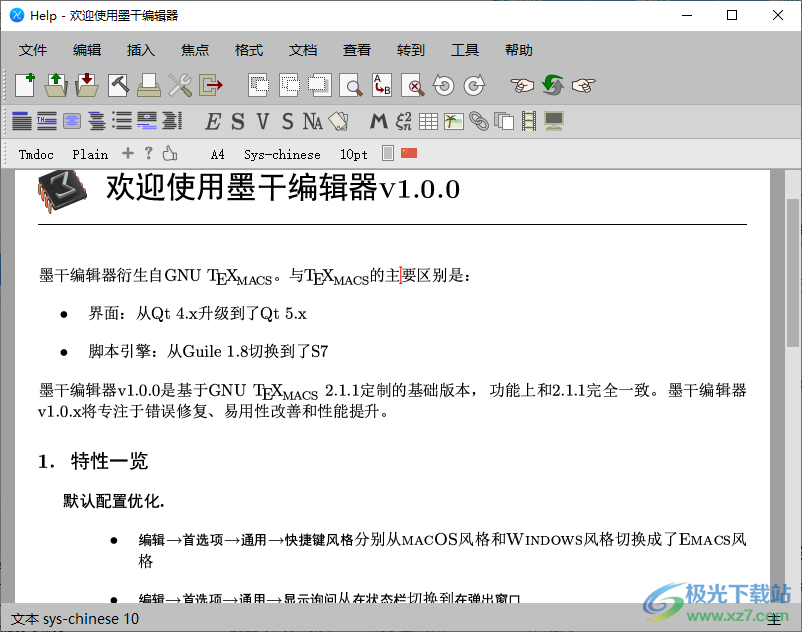The height and width of the screenshot is (632, 802).
Task: Click the hammer build icon
Action: tap(118, 85)
